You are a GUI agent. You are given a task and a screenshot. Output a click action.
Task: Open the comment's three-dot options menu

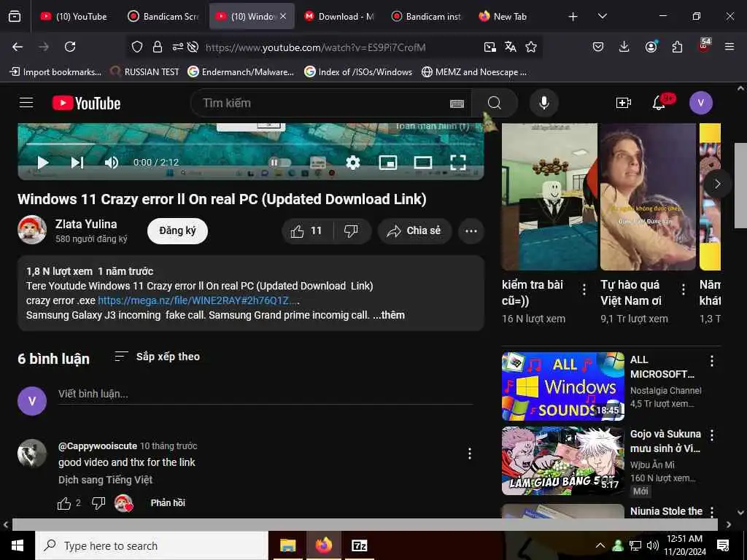[470, 454]
